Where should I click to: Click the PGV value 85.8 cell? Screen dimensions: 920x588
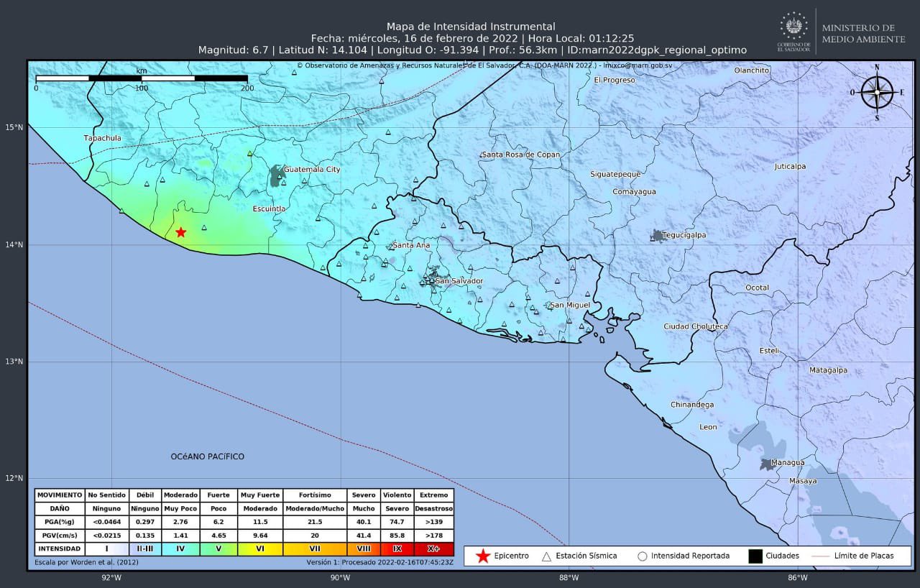tap(397, 536)
